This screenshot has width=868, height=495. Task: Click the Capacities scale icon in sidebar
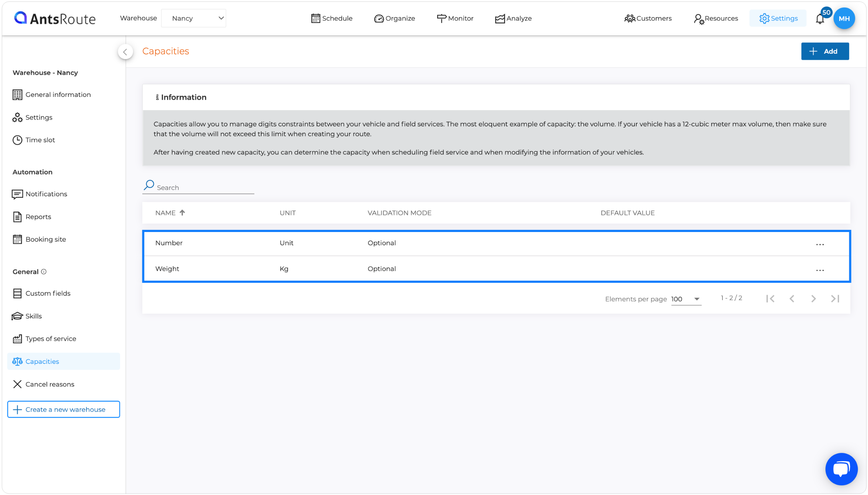click(17, 361)
